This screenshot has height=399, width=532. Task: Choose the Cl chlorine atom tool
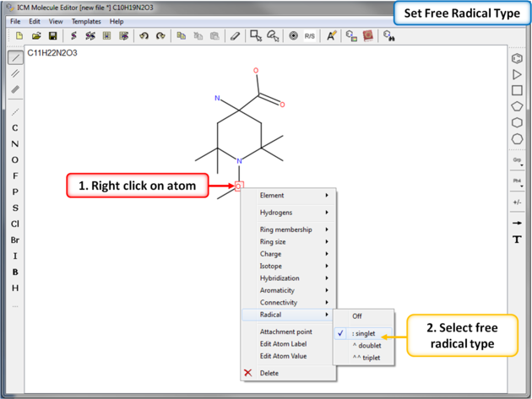click(15, 224)
